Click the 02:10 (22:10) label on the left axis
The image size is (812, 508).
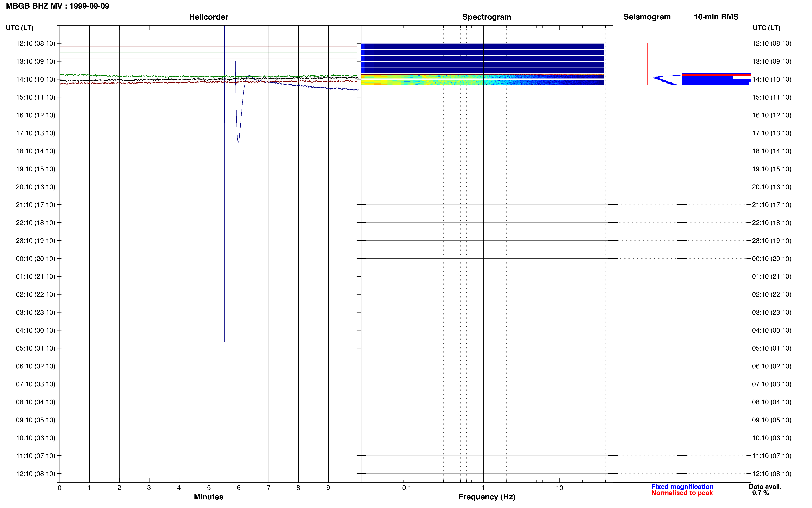coord(36,294)
